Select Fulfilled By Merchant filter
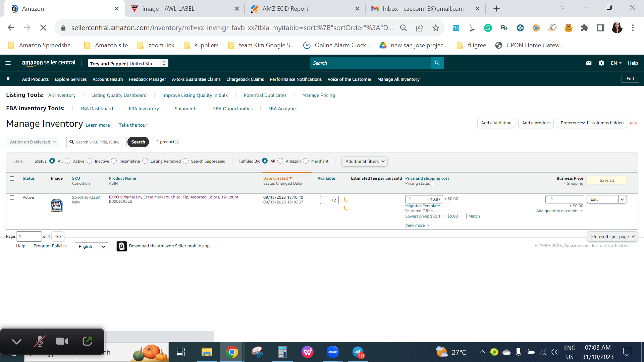This screenshot has height=362, width=644. pos(306,161)
